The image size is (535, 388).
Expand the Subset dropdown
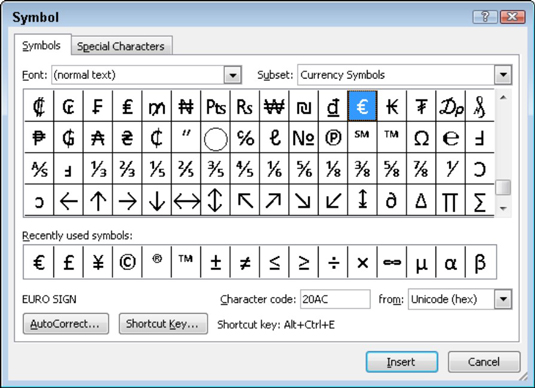pyautogui.click(x=503, y=75)
